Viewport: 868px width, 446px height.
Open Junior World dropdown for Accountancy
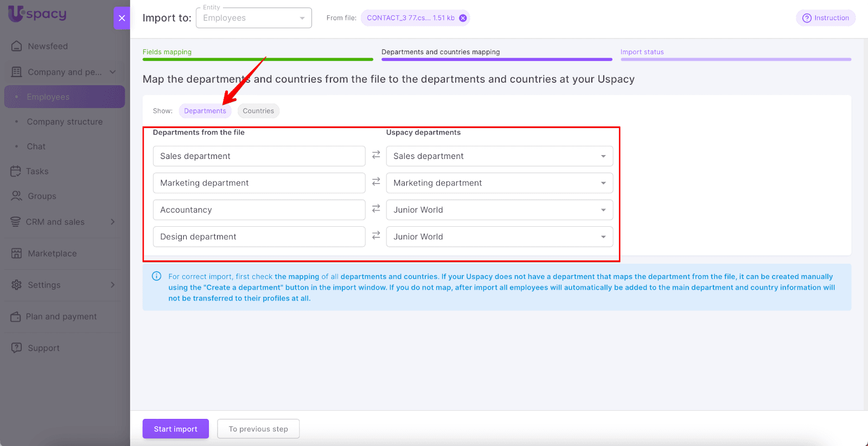coord(500,210)
